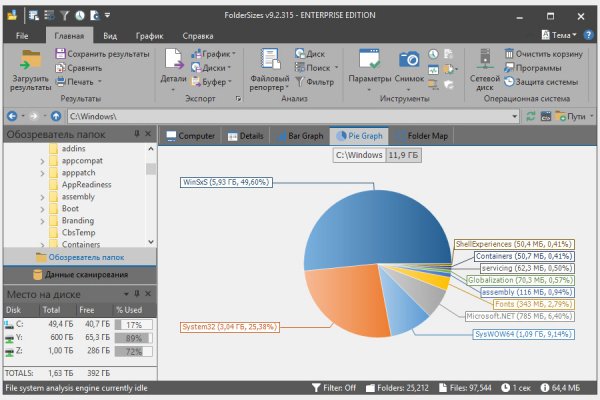
Task: Click the Детали export icon
Action: click(174, 59)
